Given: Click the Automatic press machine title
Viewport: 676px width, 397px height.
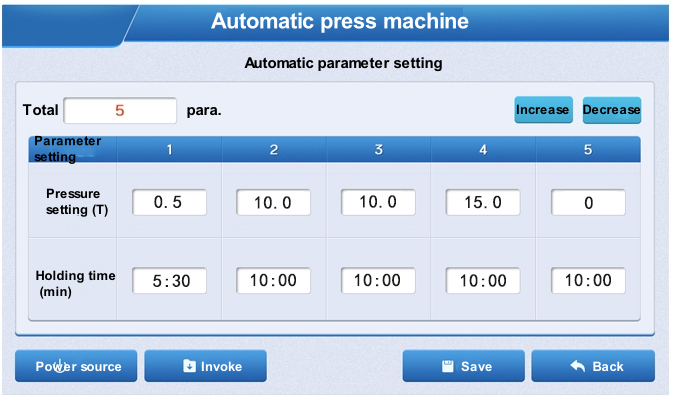Looking at the screenshot, I should 340,21.
